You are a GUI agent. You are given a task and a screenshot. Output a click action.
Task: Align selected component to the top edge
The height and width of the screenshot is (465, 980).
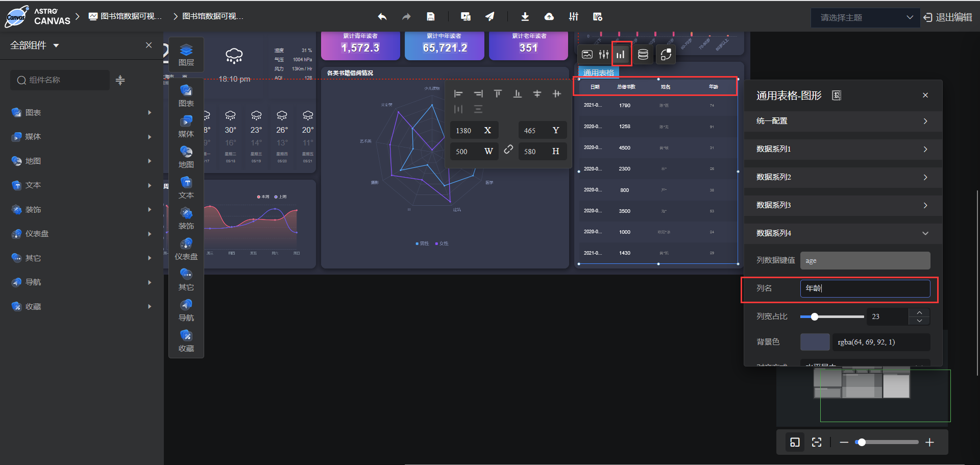click(x=498, y=94)
